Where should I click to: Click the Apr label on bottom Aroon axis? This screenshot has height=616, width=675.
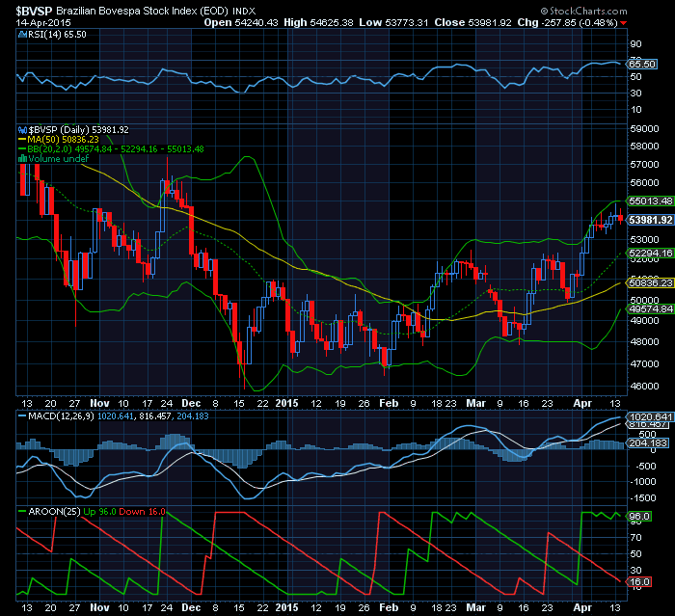tap(582, 608)
